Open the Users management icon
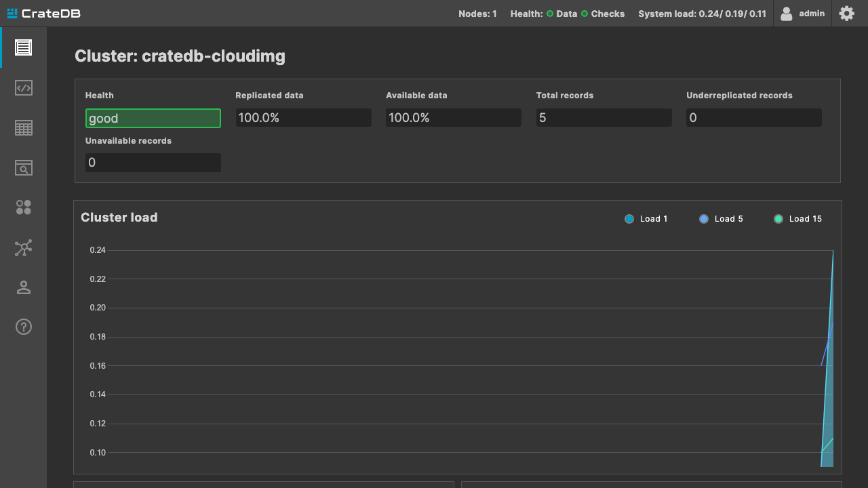 pos(24,287)
